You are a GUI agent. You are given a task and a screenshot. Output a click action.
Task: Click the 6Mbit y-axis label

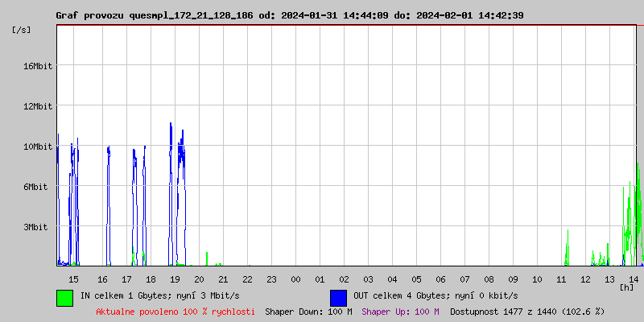(x=35, y=187)
